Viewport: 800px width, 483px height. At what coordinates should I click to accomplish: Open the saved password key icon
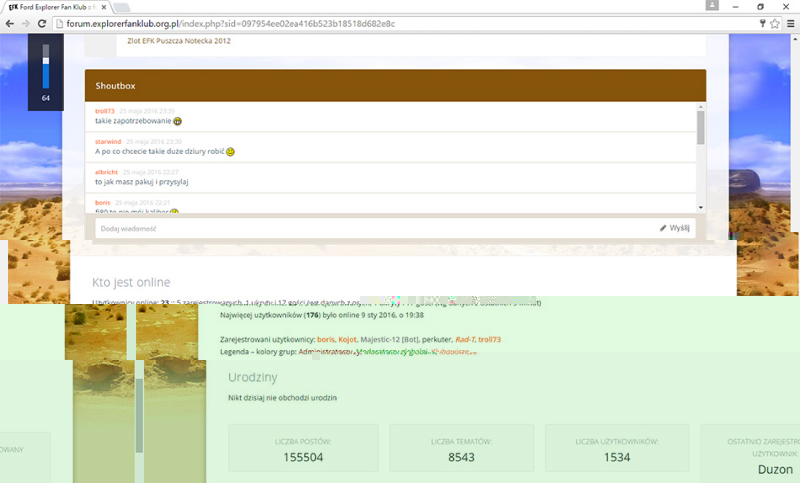pos(763,23)
